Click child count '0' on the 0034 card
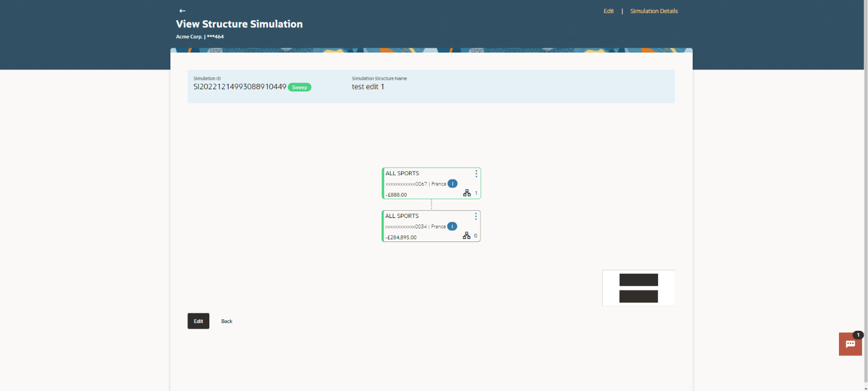868x391 pixels. (476, 236)
